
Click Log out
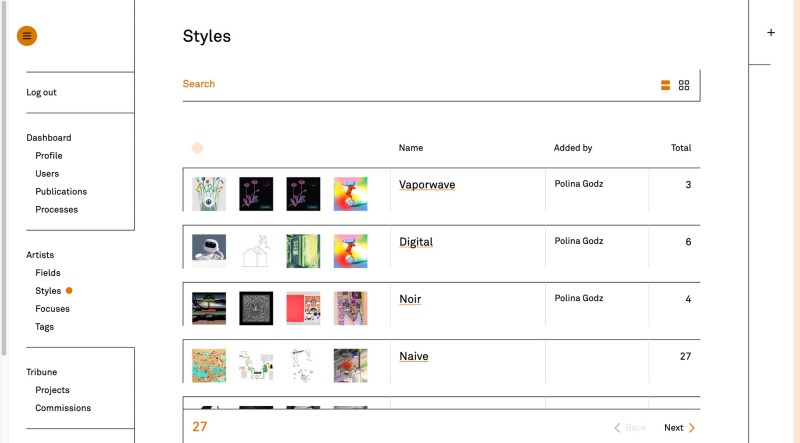(41, 93)
